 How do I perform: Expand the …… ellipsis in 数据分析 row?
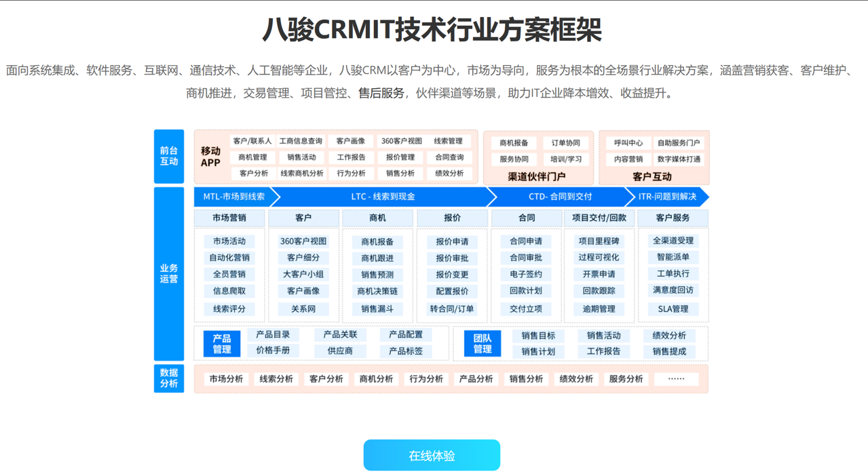(676, 379)
